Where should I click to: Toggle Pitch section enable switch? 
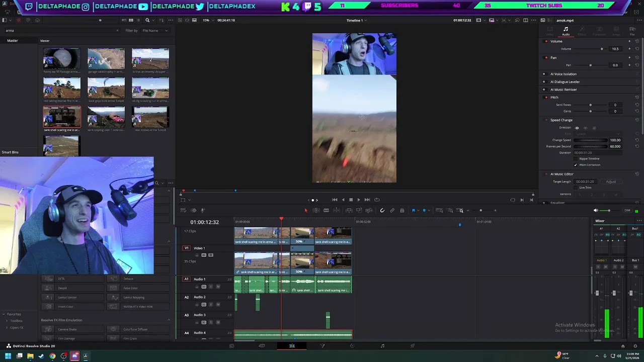pyautogui.click(x=544, y=97)
